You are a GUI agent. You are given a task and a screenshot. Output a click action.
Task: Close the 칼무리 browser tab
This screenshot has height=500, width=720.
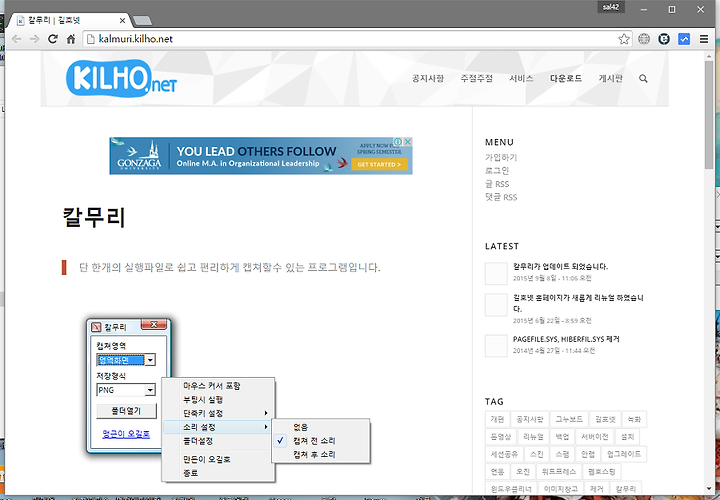tap(123, 21)
